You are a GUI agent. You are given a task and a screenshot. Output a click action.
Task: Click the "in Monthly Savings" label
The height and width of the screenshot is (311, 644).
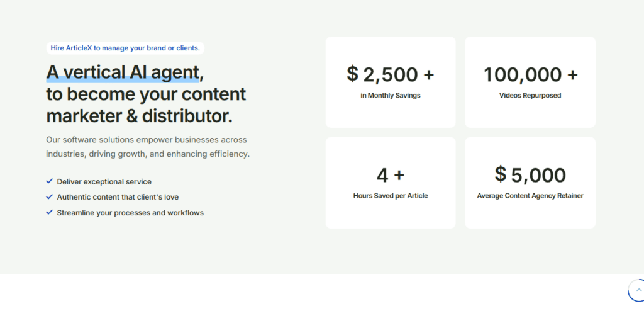(391, 96)
